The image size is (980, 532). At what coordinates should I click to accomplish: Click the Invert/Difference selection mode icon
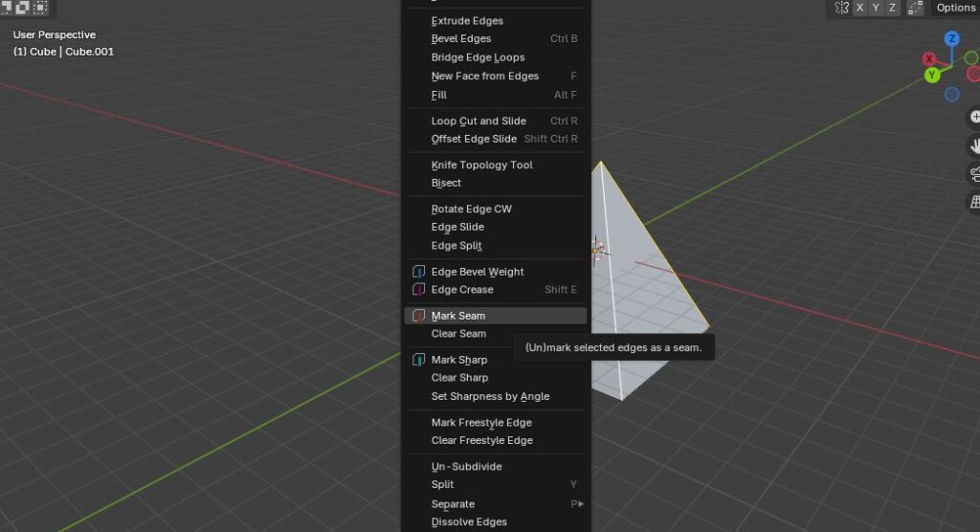coord(23,7)
